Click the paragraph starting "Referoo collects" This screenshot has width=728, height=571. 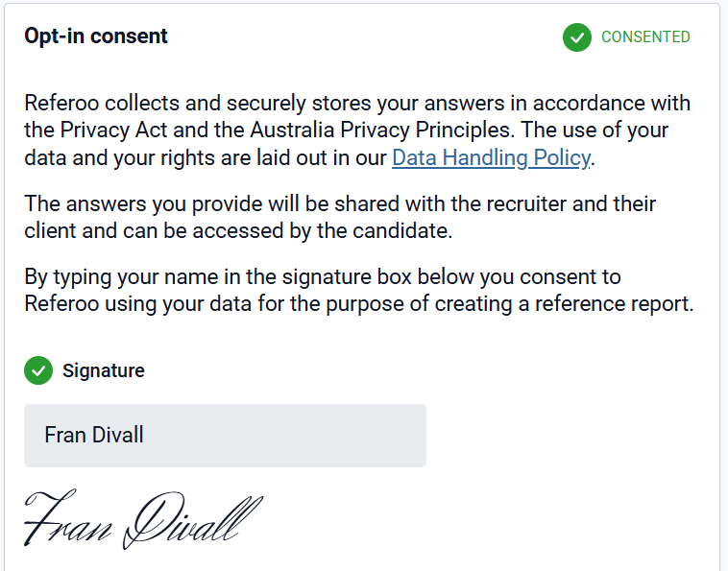[357, 131]
